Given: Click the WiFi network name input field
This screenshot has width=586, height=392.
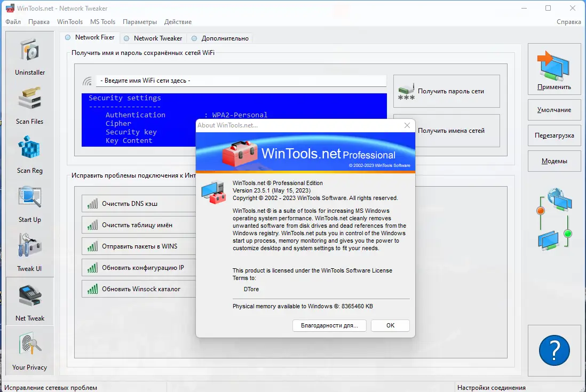Looking at the screenshot, I should pyautogui.click(x=241, y=81).
